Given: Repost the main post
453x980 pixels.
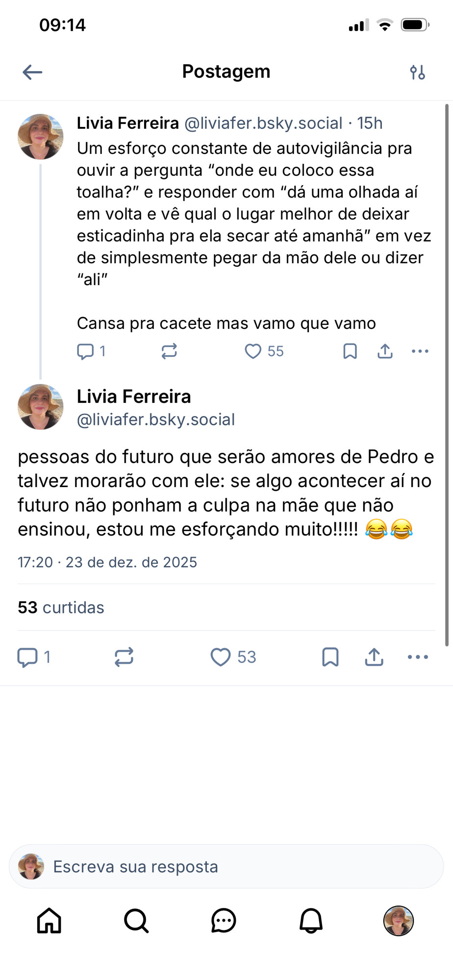Looking at the screenshot, I should 124,657.
